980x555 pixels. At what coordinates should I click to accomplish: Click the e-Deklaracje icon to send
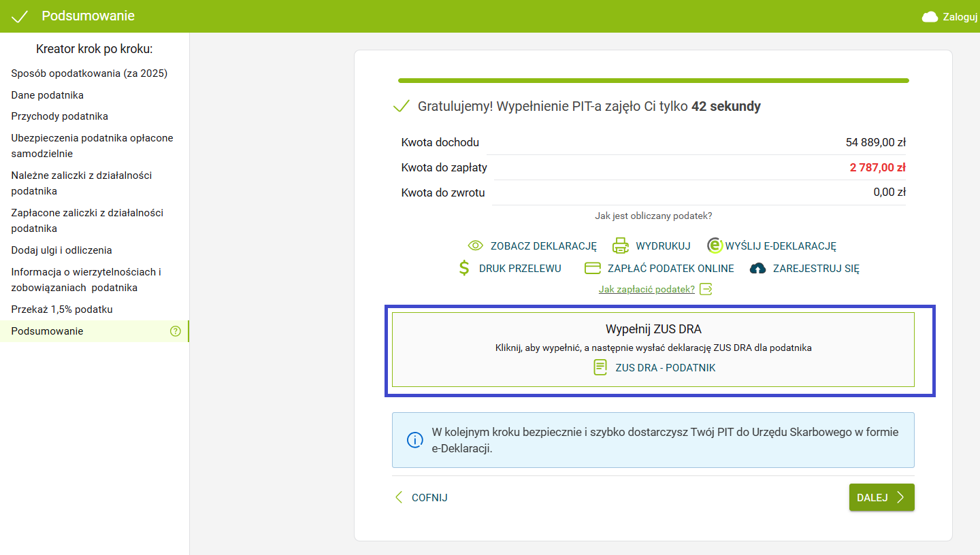pos(715,246)
